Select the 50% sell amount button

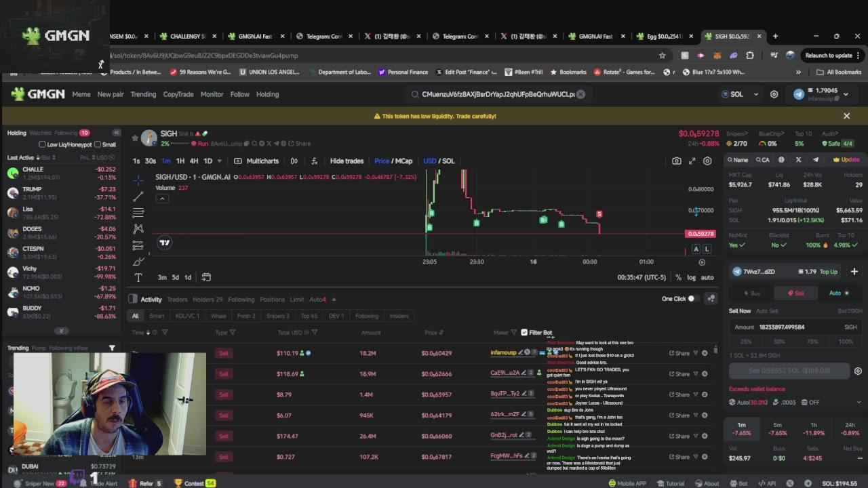coord(779,342)
